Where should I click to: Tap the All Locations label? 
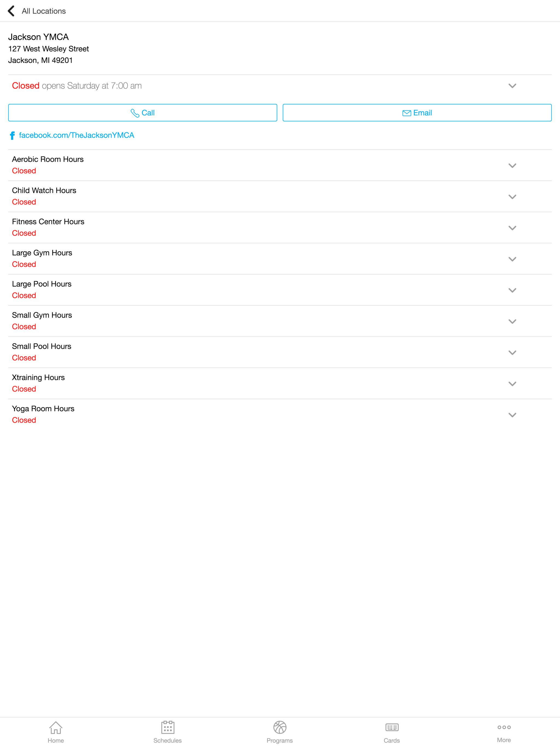[x=43, y=11]
